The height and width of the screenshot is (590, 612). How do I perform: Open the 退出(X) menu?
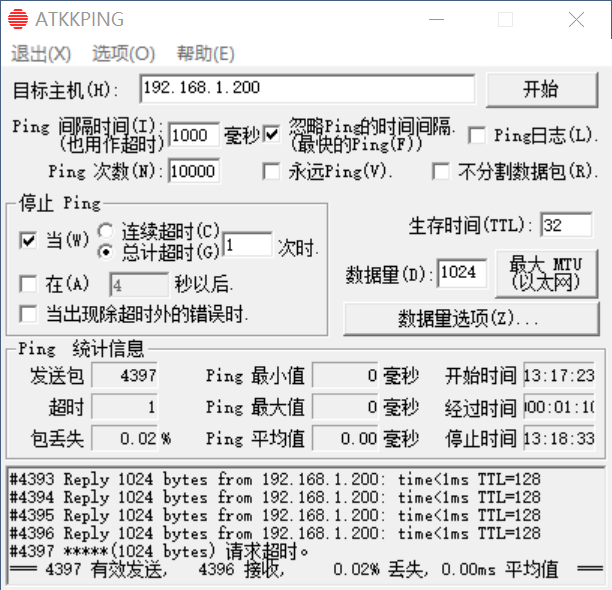pos(41,53)
